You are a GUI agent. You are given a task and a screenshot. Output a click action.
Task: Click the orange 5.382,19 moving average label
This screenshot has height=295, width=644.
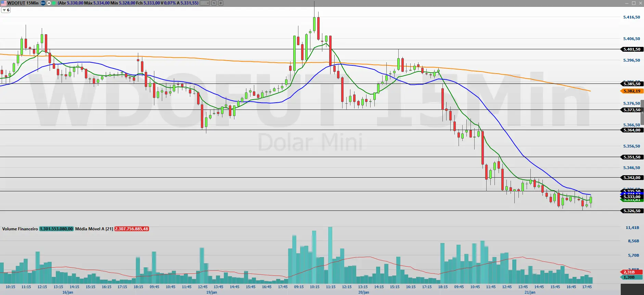point(631,91)
